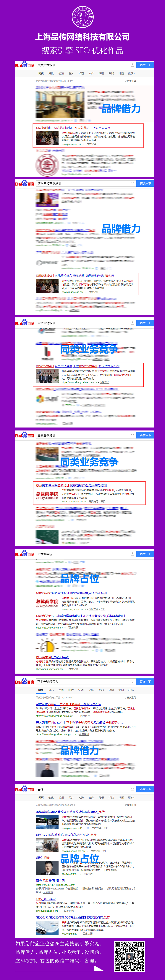Open result 总裁商学院证书查询系统
The height and width of the screenshot is (980, 165).
pyautogui.click(x=52, y=657)
